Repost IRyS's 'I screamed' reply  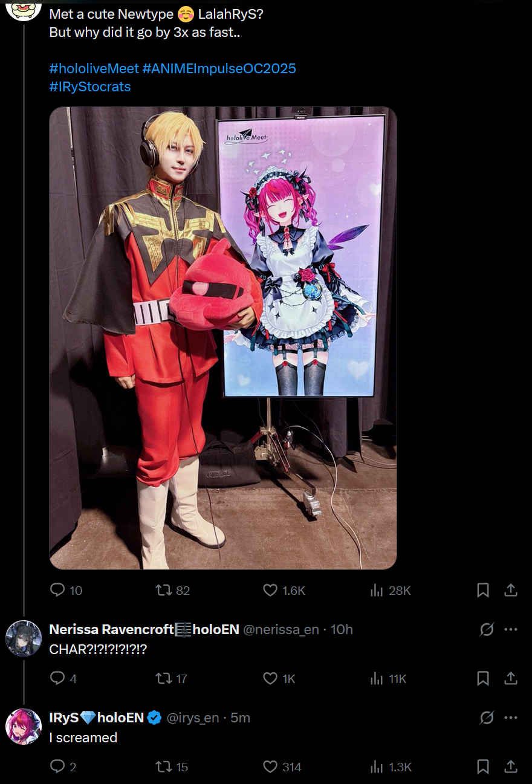point(172,767)
